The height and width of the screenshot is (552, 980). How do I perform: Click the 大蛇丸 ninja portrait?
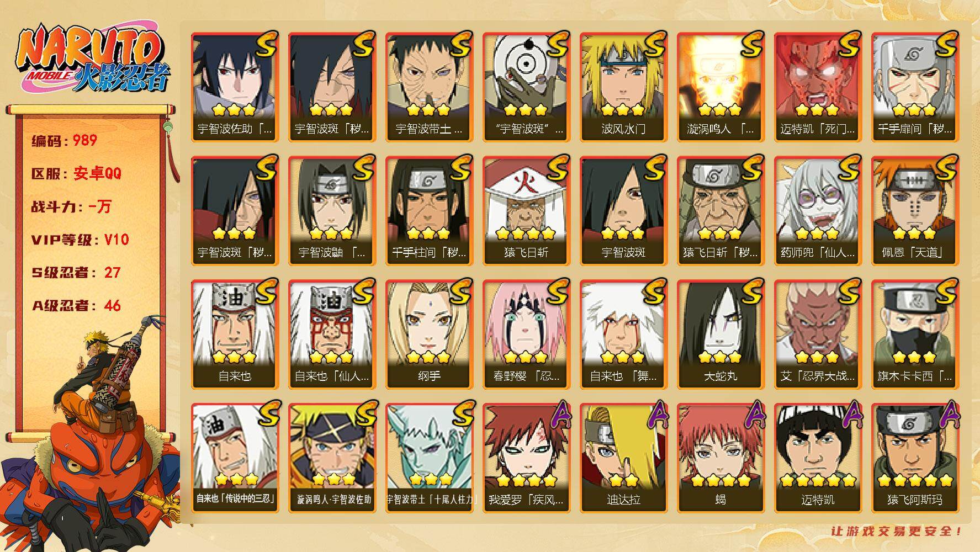[x=721, y=334]
